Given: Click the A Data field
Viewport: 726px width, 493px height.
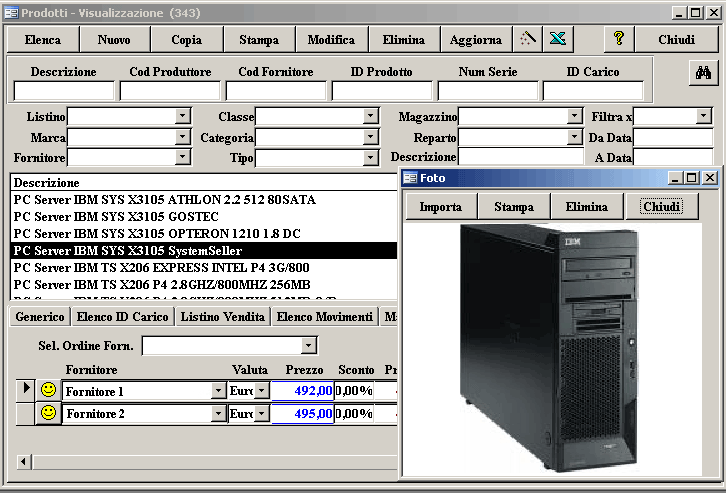Looking at the screenshot, I should pyautogui.click(x=673, y=158).
